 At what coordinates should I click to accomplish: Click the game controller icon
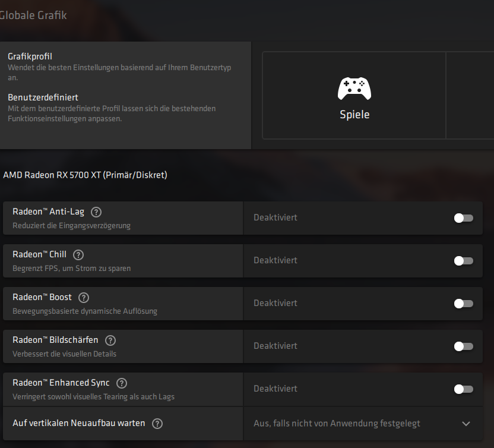click(354, 89)
